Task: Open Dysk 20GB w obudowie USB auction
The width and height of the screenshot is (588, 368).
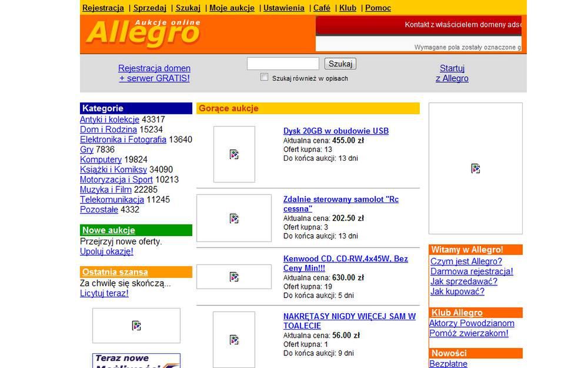Action: (336, 131)
